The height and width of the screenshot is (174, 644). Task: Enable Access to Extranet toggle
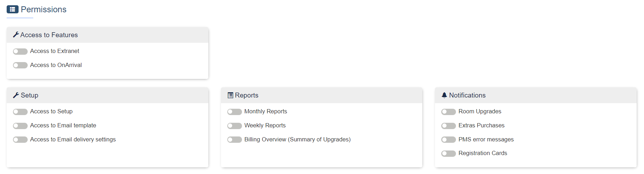coord(20,52)
